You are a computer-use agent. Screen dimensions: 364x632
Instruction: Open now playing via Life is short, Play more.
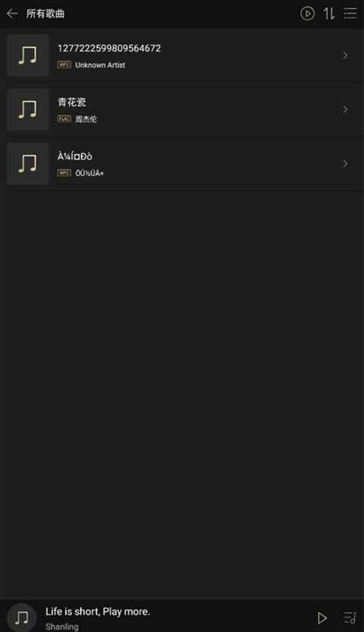97,612
